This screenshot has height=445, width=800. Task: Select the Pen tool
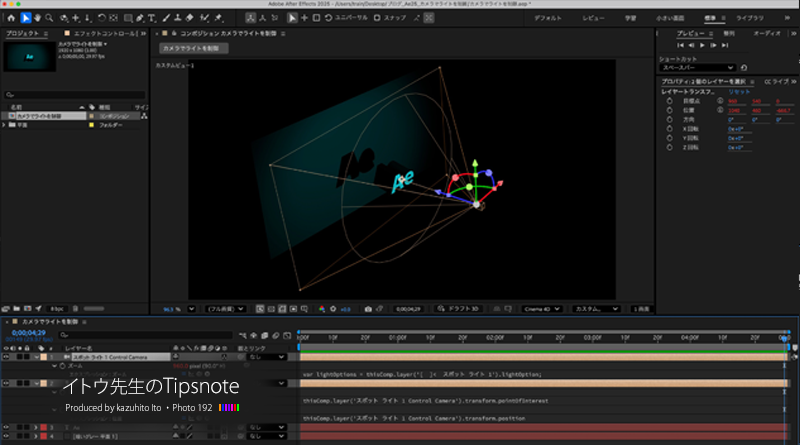pyautogui.click(x=139, y=18)
